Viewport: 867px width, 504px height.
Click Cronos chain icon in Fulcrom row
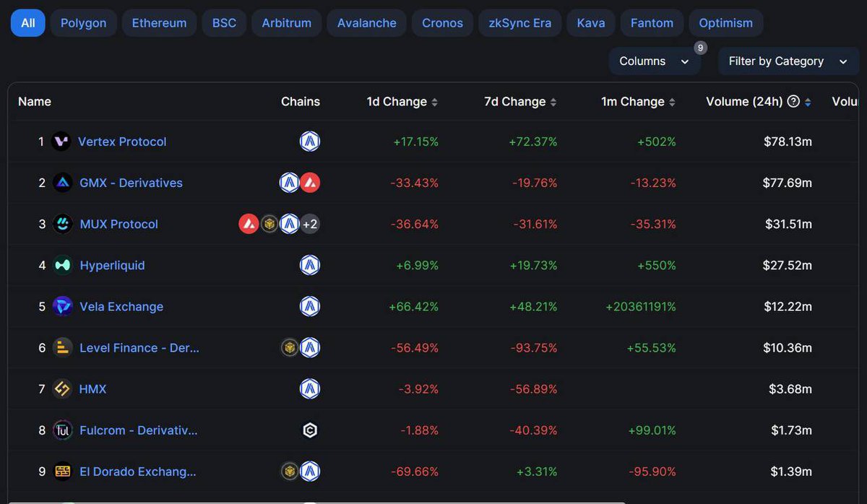click(310, 430)
